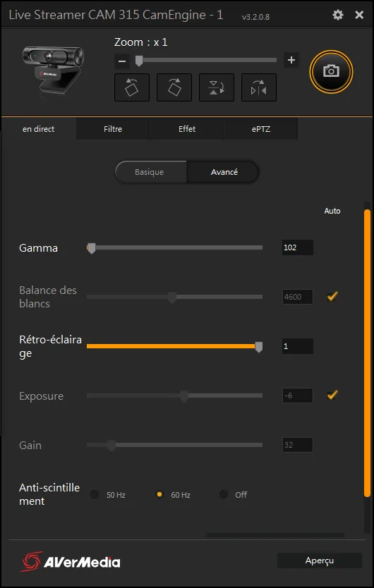Click the Gamma value field

click(x=297, y=247)
